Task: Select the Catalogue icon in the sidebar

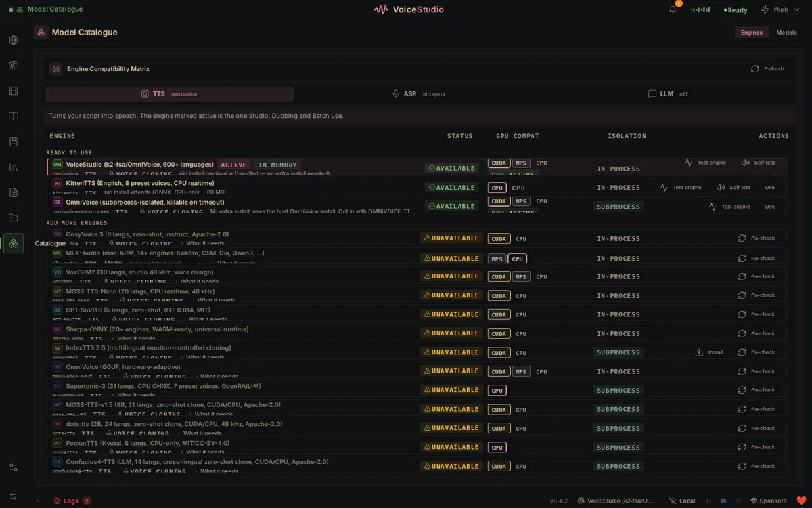Action: (14, 243)
